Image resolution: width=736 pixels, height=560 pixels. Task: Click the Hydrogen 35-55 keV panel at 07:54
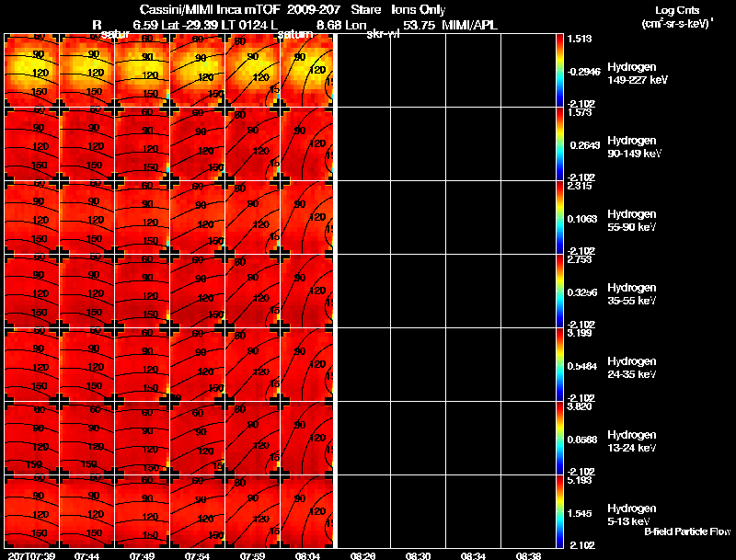pyautogui.click(x=198, y=291)
